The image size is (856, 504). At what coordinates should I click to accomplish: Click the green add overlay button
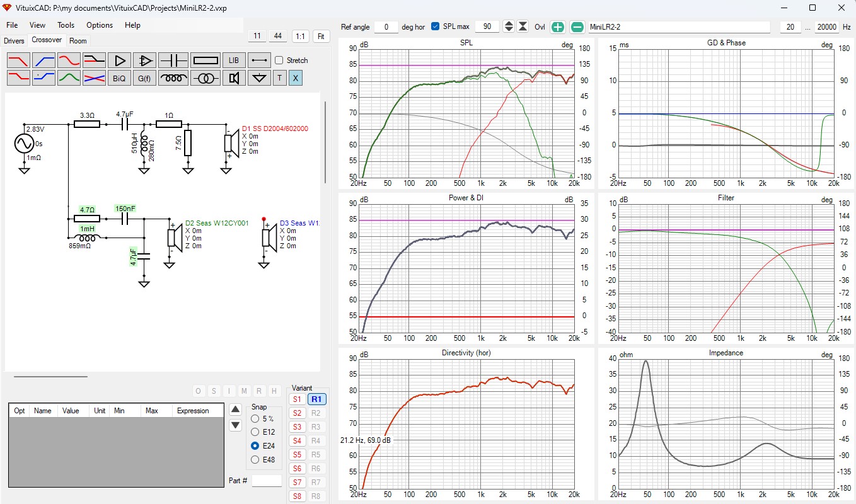click(x=558, y=27)
